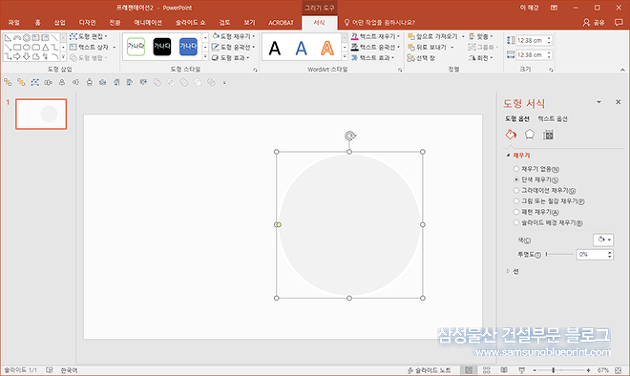Switch to the 디자인 (Design) ribbon tab
Viewport: 630px width, 376px height.
(87, 22)
